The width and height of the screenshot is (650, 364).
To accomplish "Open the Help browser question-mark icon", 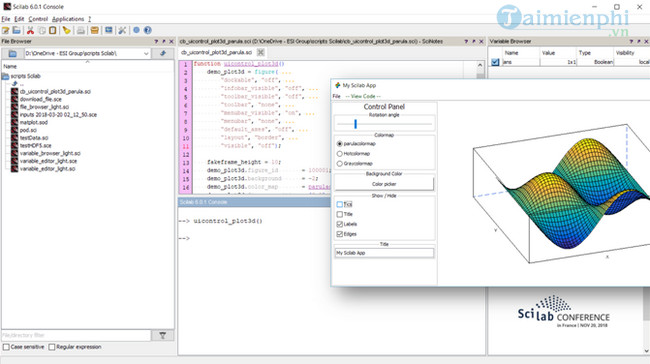I will (148, 30).
